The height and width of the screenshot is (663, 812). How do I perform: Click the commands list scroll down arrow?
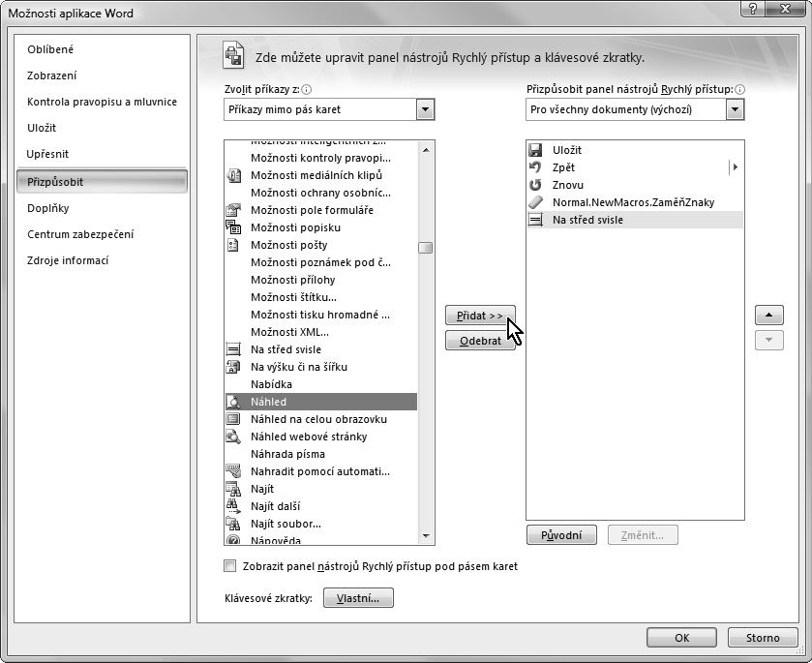pos(426,535)
